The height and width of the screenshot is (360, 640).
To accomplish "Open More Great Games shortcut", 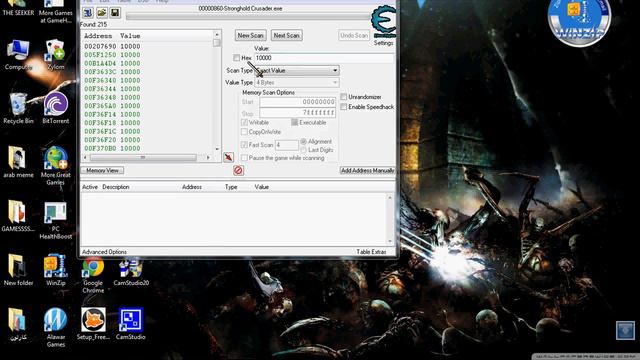I will (x=56, y=165).
